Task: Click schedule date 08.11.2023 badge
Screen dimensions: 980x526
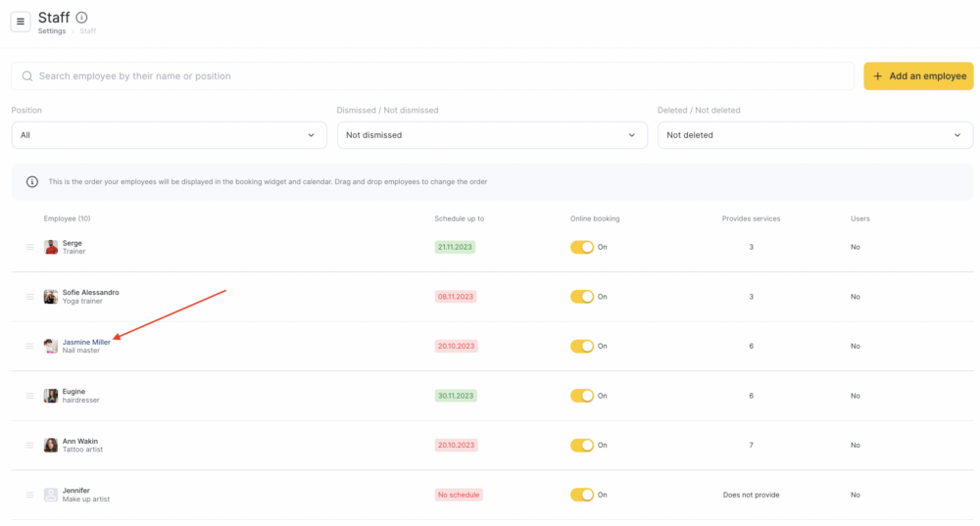Action: (x=456, y=297)
